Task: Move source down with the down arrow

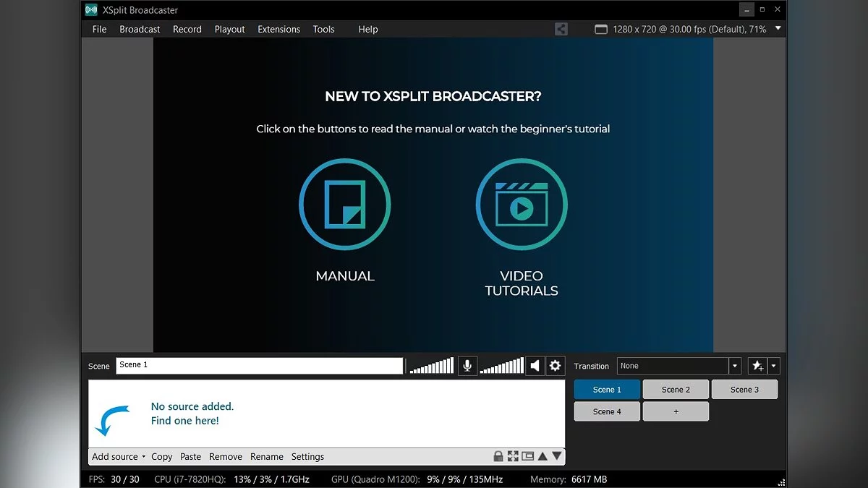Action: [x=556, y=456]
